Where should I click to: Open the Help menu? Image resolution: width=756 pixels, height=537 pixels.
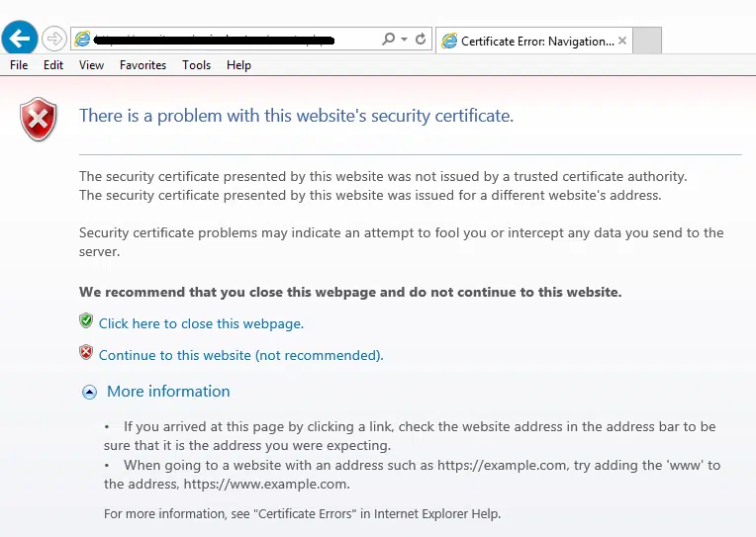coord(238,65)
